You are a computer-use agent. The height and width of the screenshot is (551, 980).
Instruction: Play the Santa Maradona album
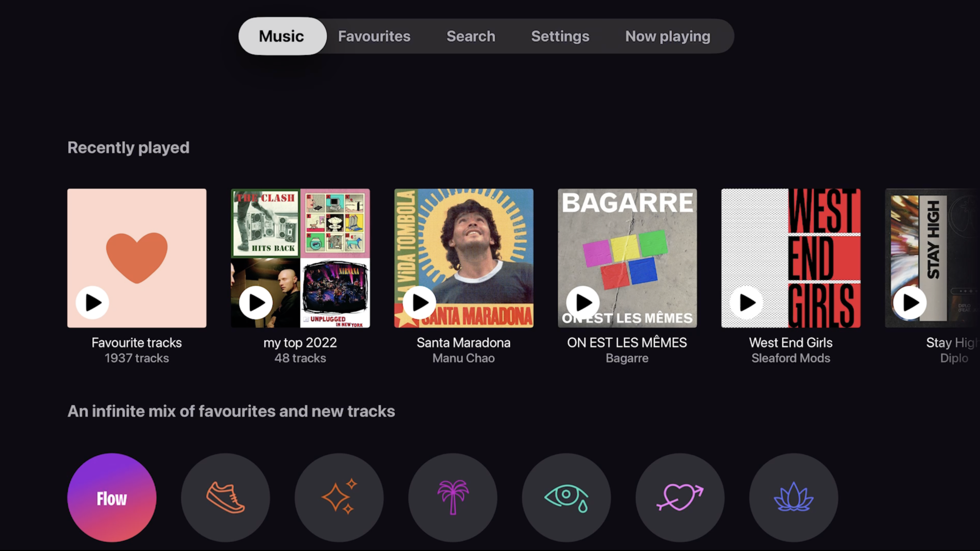(419, 303)
